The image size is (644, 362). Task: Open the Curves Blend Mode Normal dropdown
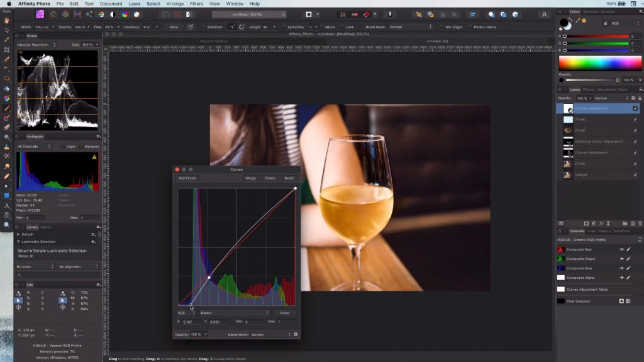tap(270, 335)
